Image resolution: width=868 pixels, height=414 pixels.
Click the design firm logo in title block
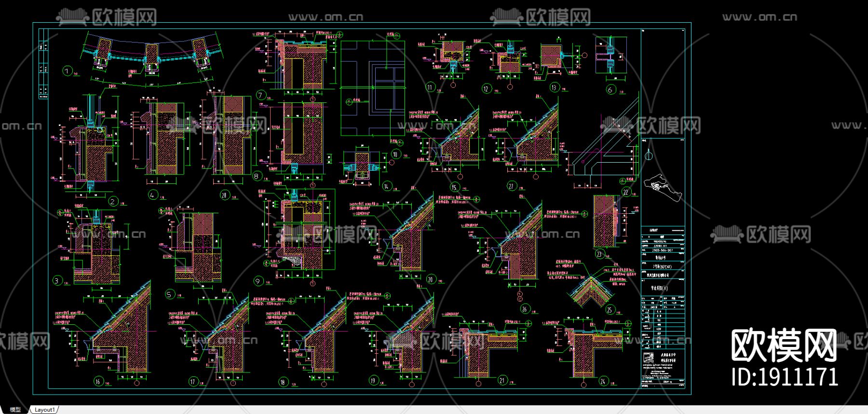(649, 359)
